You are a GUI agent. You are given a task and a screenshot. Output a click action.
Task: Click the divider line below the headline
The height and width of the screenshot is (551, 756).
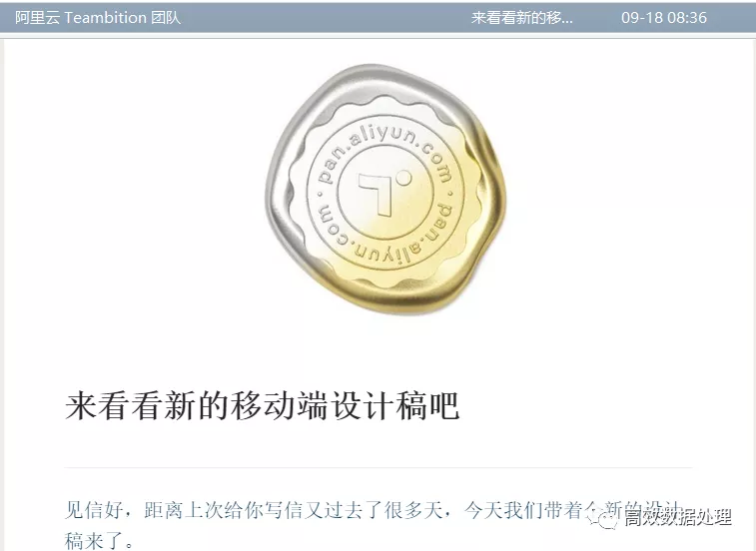point(378,467)
